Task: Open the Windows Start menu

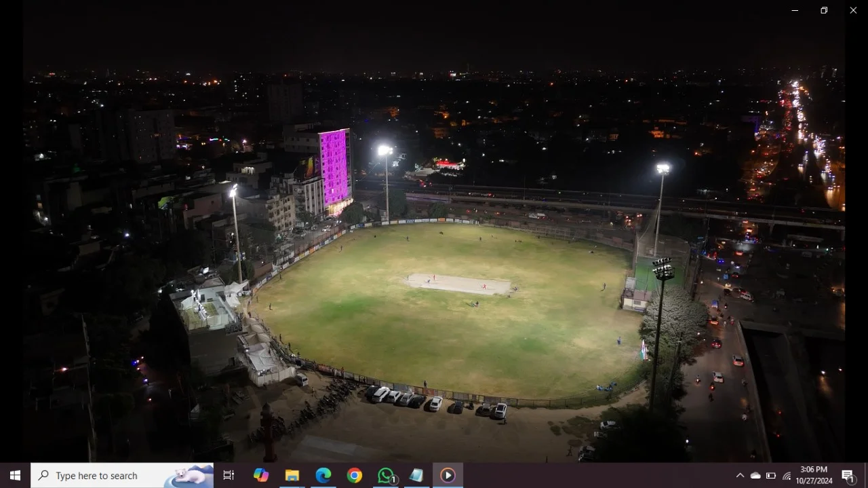Action: [x=15, y=475]
